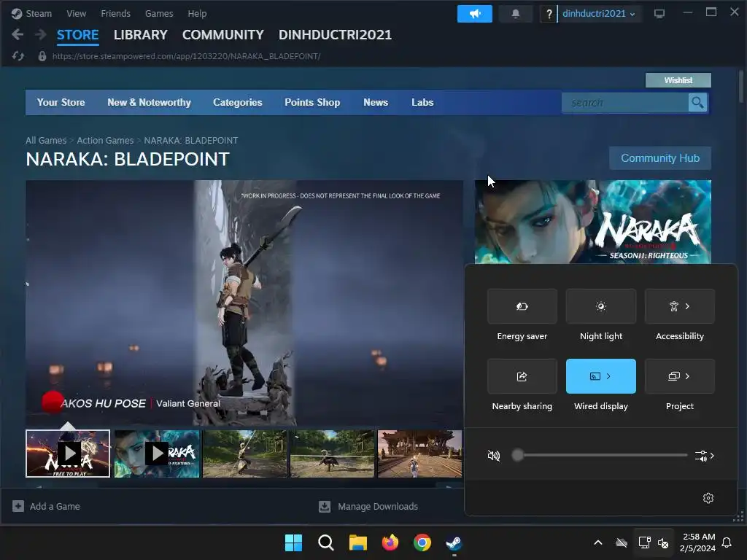Viewport: 747px width, 560px height.
Task: Open Your Store dropdown
Action: tap(61, 102)
